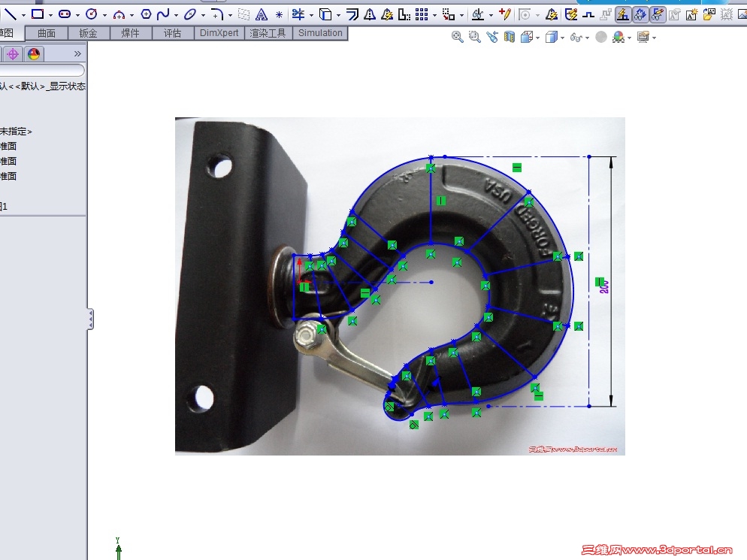
Task: Select the Ellipse tool
Action: tap(190, 14)
